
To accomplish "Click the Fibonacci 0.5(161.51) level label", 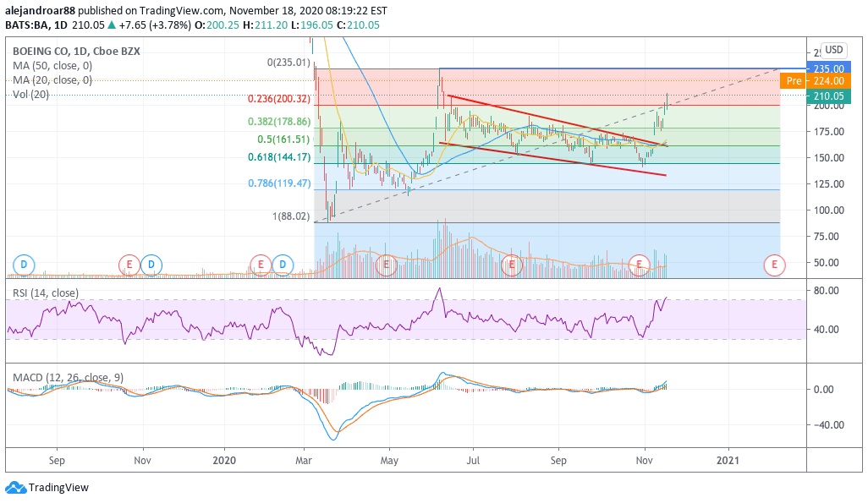I will pyautogui.click(x=283, y=139).
